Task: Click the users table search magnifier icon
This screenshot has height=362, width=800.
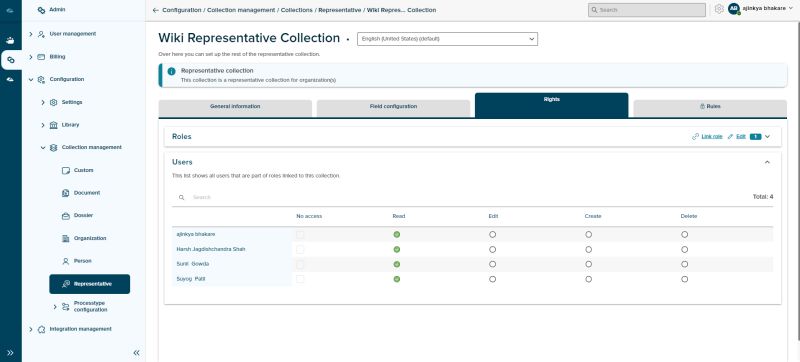Action: 181,197
